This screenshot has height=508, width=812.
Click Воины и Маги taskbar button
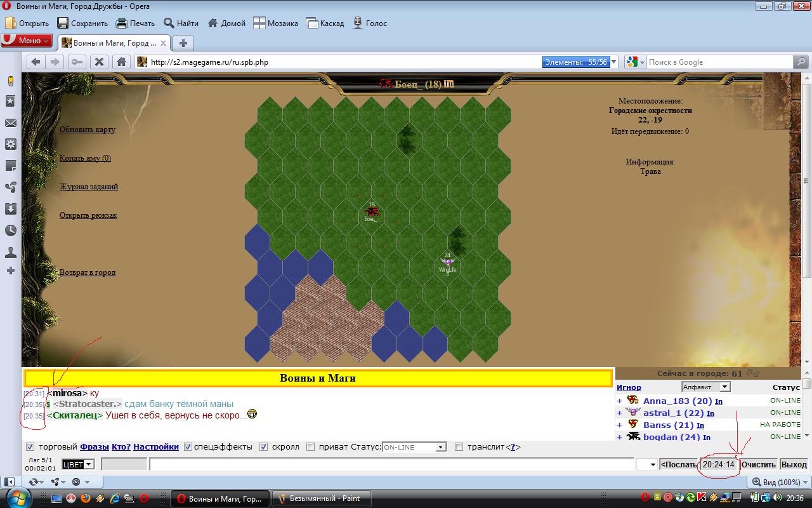(x=219, y=498)
